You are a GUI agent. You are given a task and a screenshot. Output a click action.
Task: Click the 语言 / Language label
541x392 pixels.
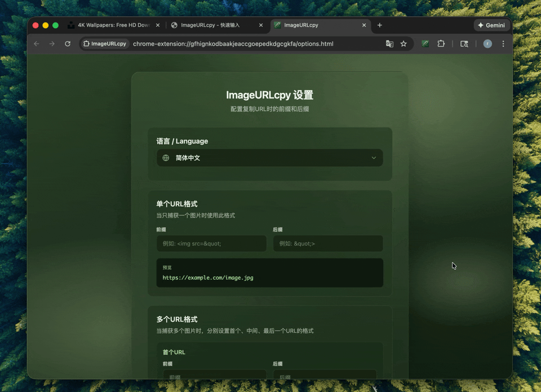182,141
